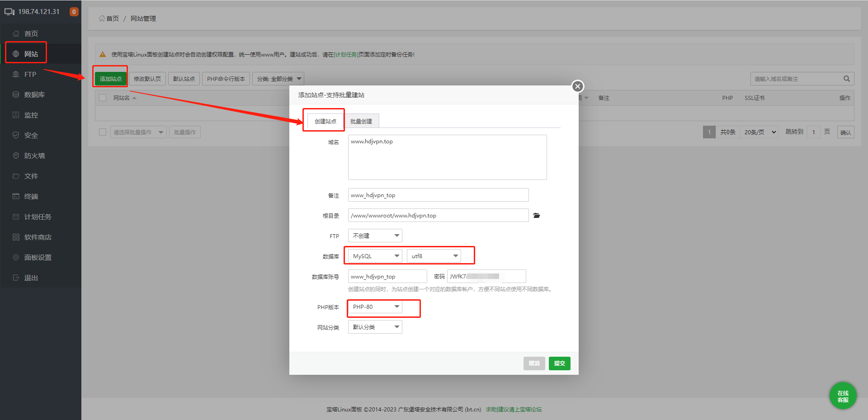Toggle the select-all checkbox in table header

point(103,98)
